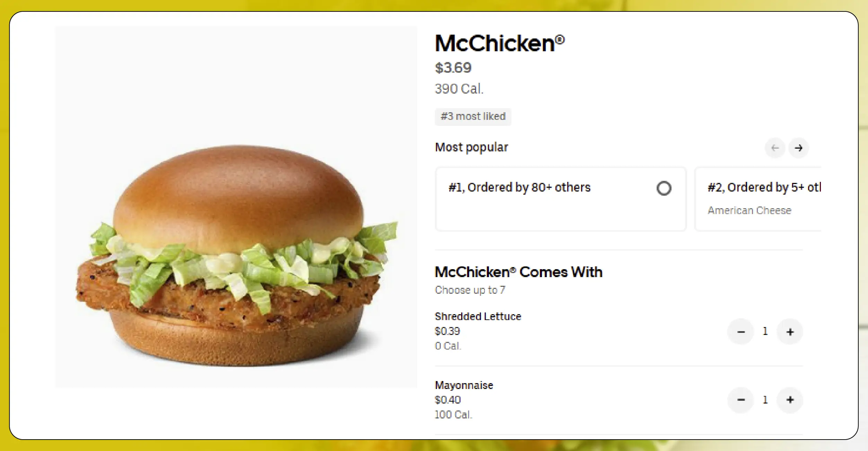Click the Mayonnaise item label

tap(464, 385)
